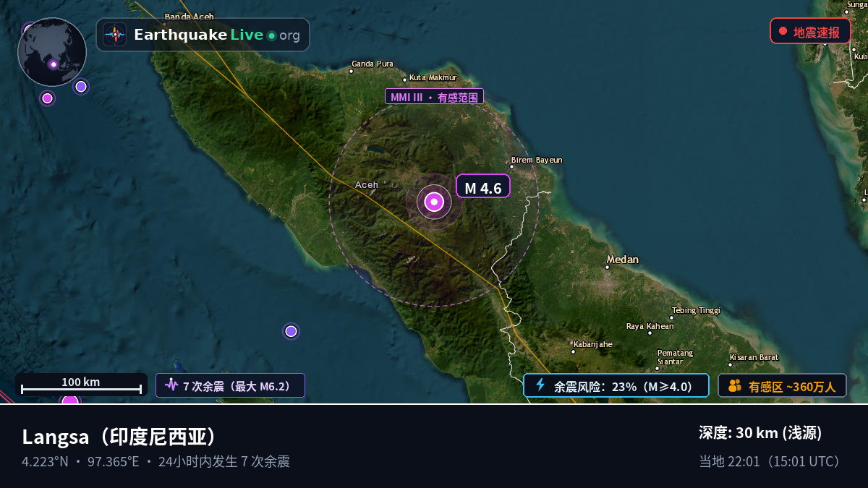Click the people icon in 有感区 badge
The image size is (868, 488).
[734, 385]
